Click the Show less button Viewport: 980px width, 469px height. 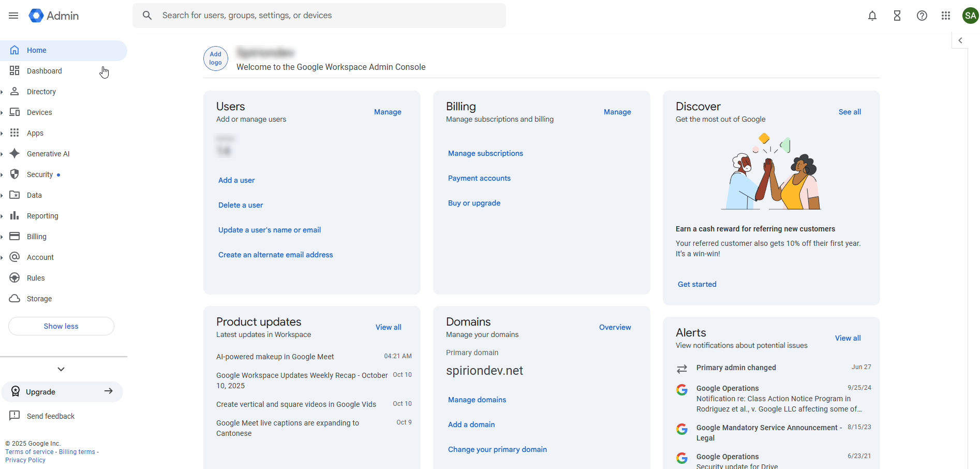click(61, 326)
